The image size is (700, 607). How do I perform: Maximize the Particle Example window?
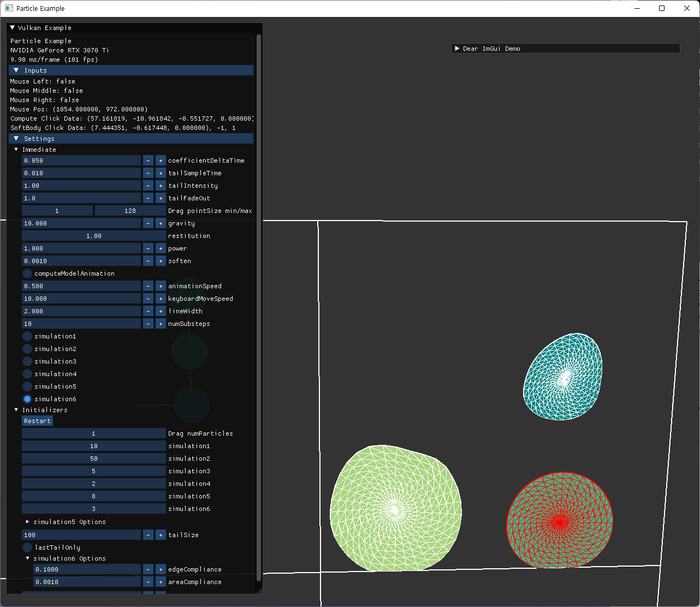[x=662, y=8]
